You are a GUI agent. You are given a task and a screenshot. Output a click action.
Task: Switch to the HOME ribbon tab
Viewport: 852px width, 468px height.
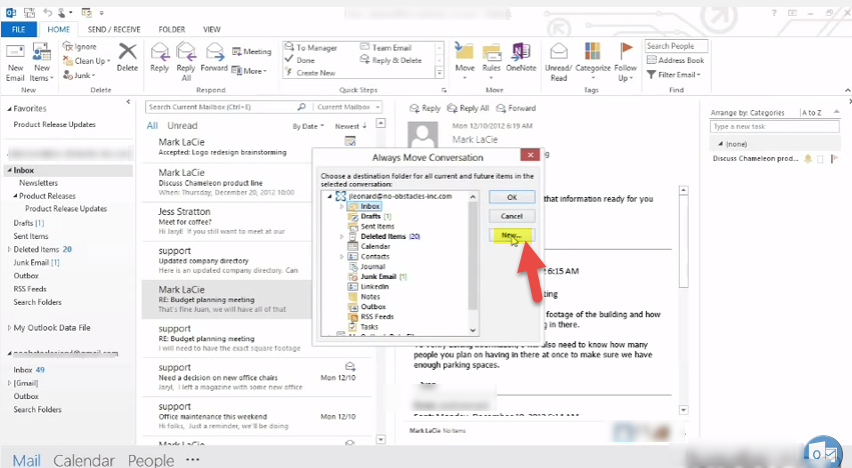pyautogui.click(x=59, y=29)
